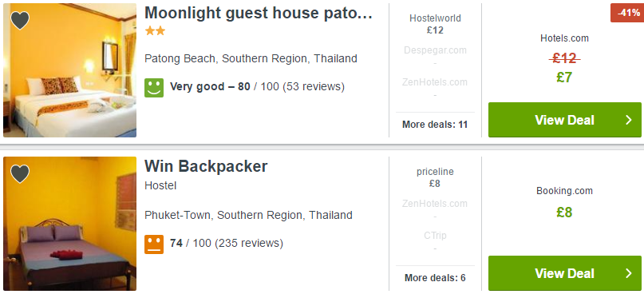Favorite Moonlight guest house with heart icon
Image resolution: width=644 pixels, height=294 pixels.
click(20, 21)
